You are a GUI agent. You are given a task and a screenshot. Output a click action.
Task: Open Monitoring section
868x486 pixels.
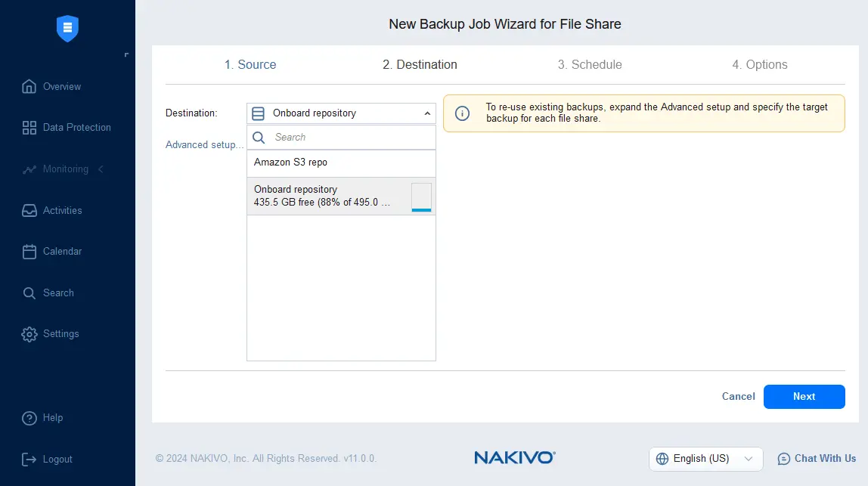[x=66, y=169]
